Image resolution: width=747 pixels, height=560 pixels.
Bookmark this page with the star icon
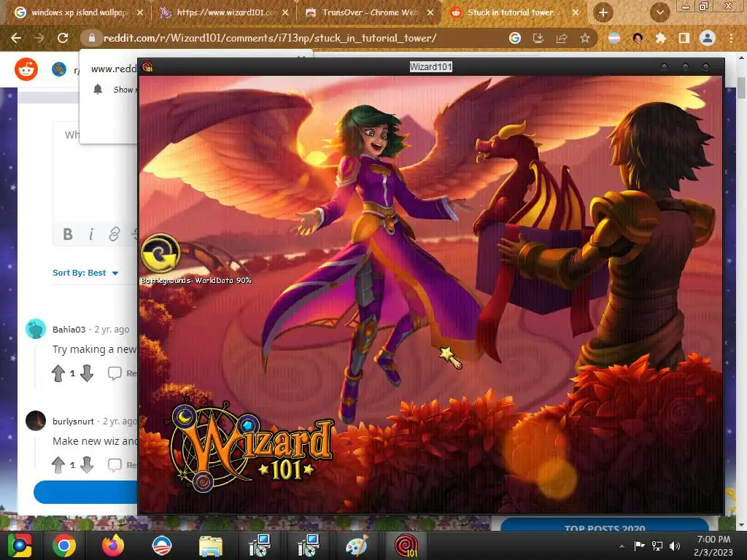click(x=585, y=38)
